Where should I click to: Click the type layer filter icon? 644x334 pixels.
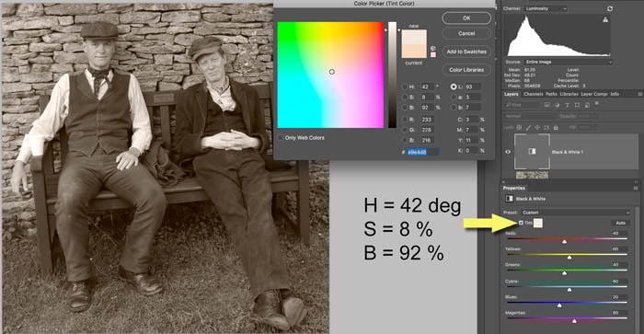568,105
